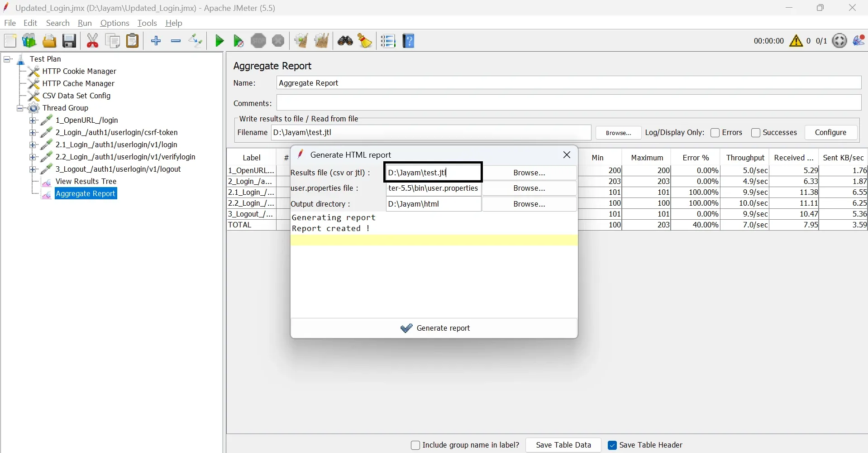Browse for Results file in dialog
Viewport: 868px width, 453px height.
[529, 173]
